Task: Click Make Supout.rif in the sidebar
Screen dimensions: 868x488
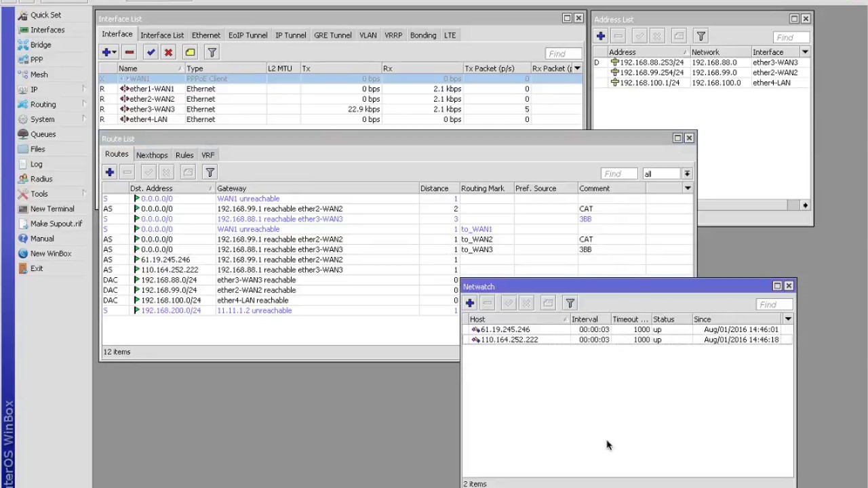Action: tap(56, 224)
